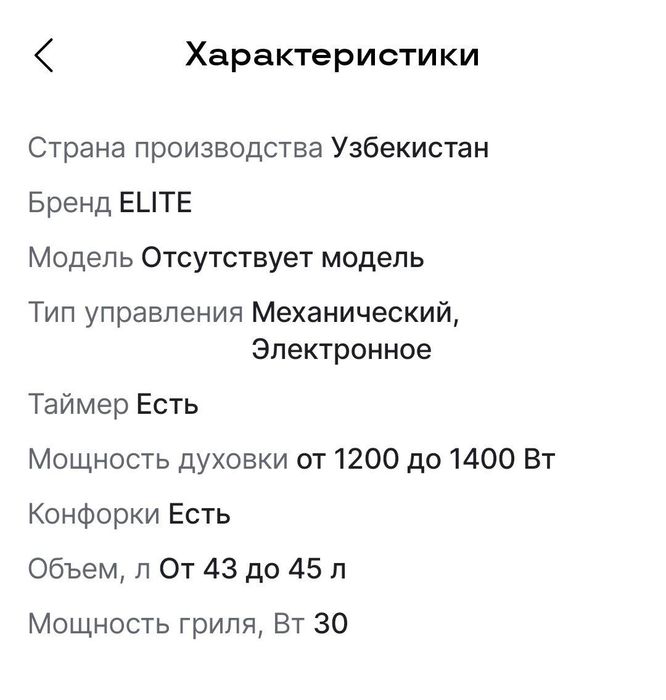Select the Бренд label
666x700 pixels.
(x=69, y=203)
